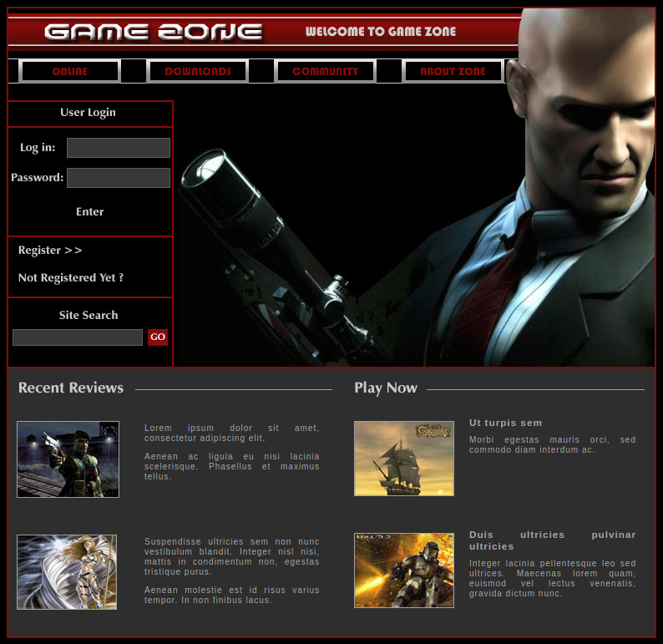Open the Online menu tab

click(70, 71)
